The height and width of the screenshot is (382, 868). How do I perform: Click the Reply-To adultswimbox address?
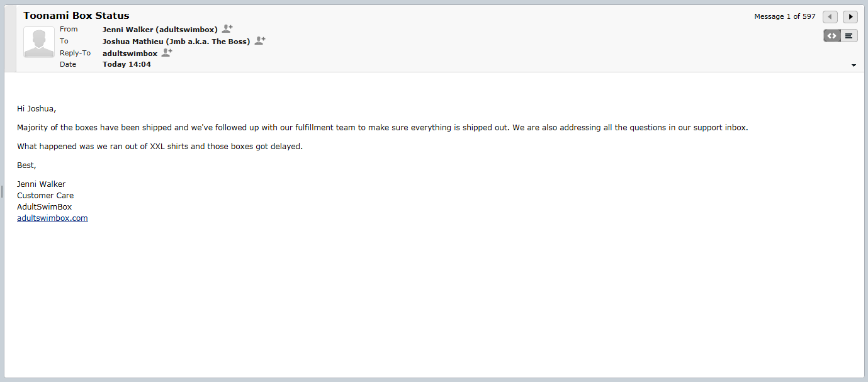[130, 53]
